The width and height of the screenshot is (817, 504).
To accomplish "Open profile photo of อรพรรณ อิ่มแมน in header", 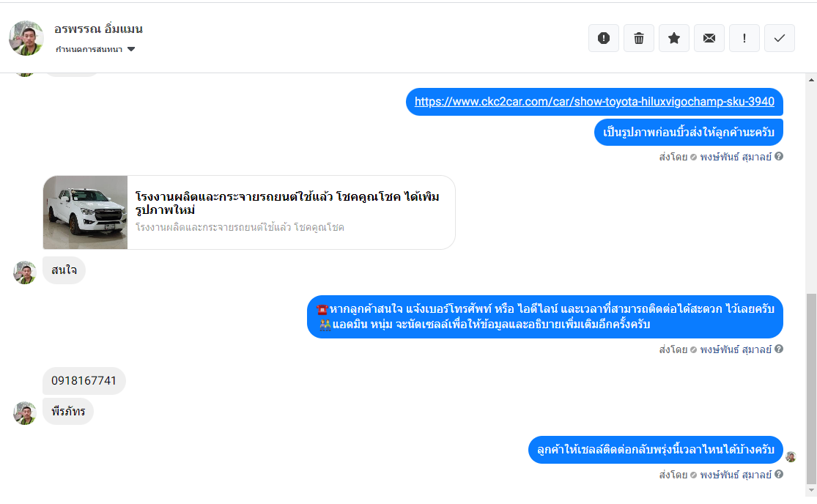I will point(26,38).
